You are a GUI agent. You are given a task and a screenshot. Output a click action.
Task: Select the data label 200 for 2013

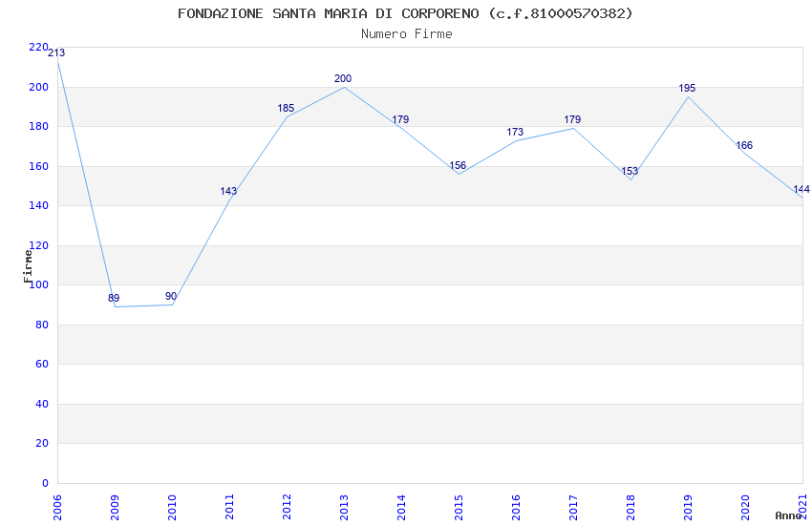pos(343,78)
